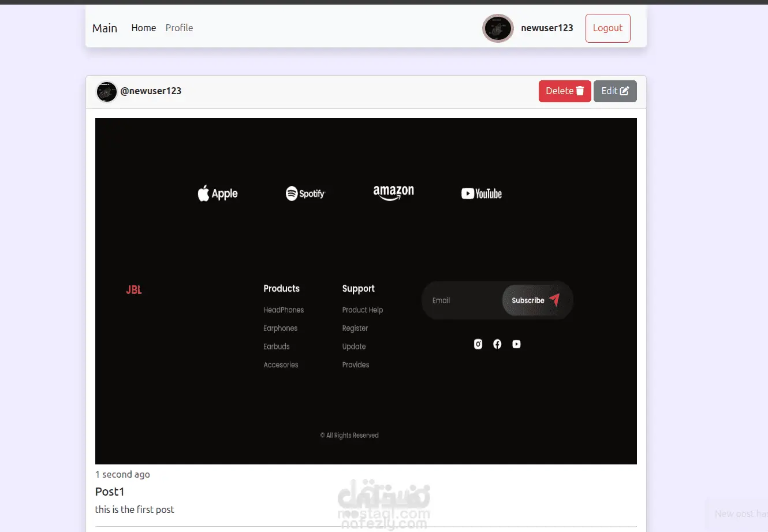Click the Main brand link in navbar
The height and width of the screenshot is (532, 768).
click(105, 28)
